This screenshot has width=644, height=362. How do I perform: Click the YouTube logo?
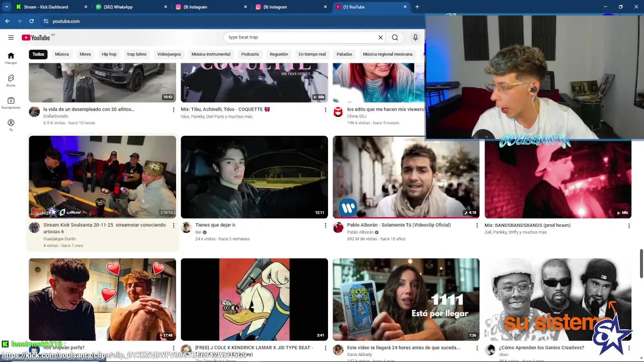pyautogui.click(x=36, y=37)
